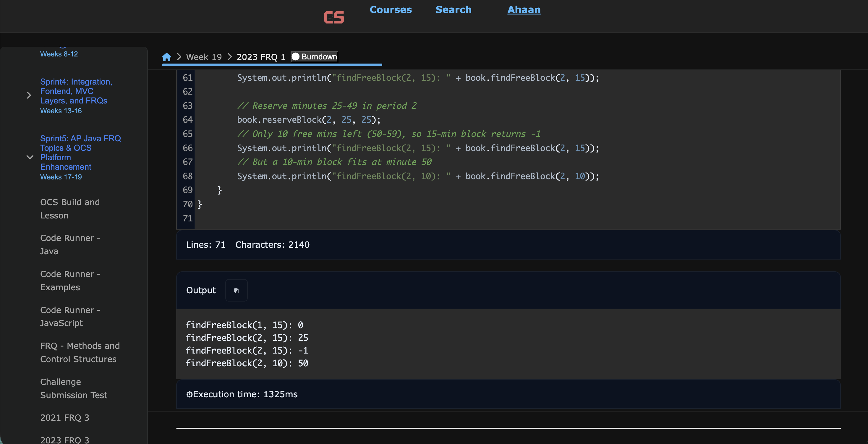Click the Burndown circle icon
This screenshot has width=868, height=444.
(296, 56)
